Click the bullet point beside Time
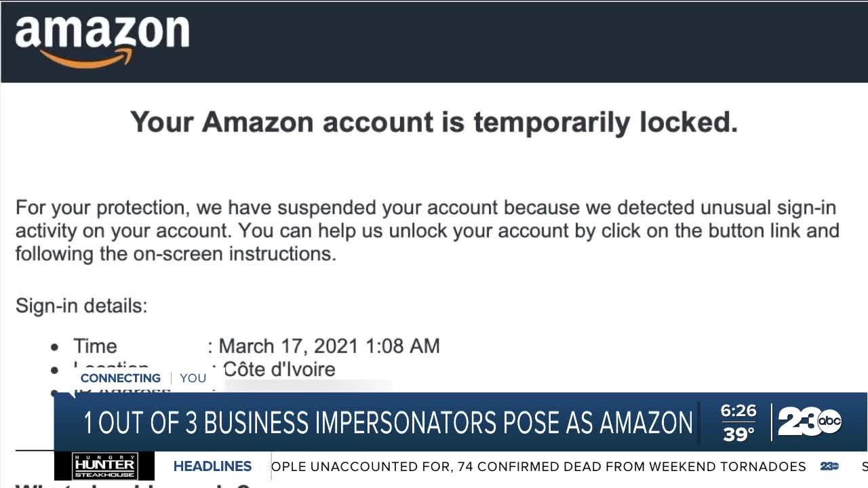Image resolution: width=868 pixels, height=488 pixels. [x=55, y=347]
